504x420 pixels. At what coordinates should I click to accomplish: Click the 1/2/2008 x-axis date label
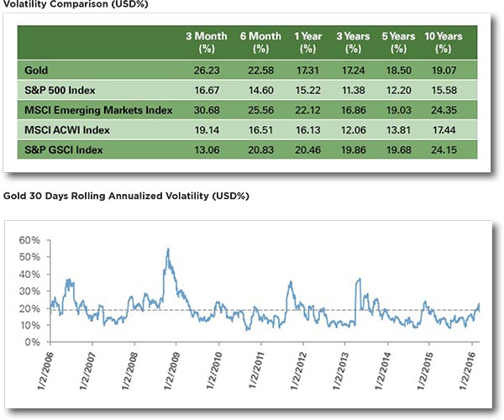[x=130, y=370]
